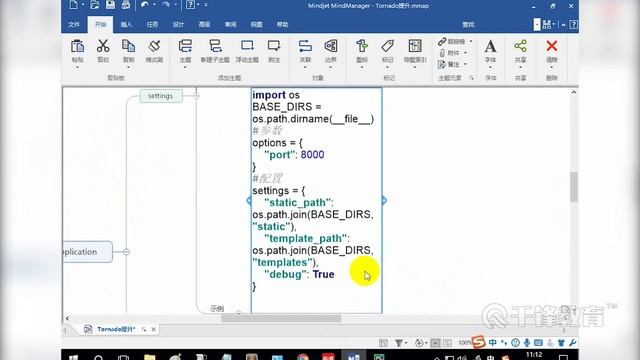Switch to the Advanced (高级) ribbon tab

tap(204, 24)
